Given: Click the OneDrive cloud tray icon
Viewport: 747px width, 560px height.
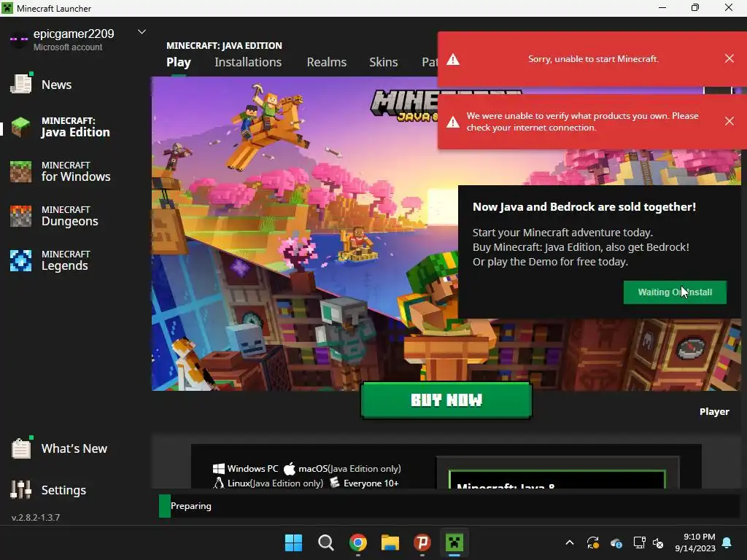Looking at the screenshot, I should pos(616,542).
